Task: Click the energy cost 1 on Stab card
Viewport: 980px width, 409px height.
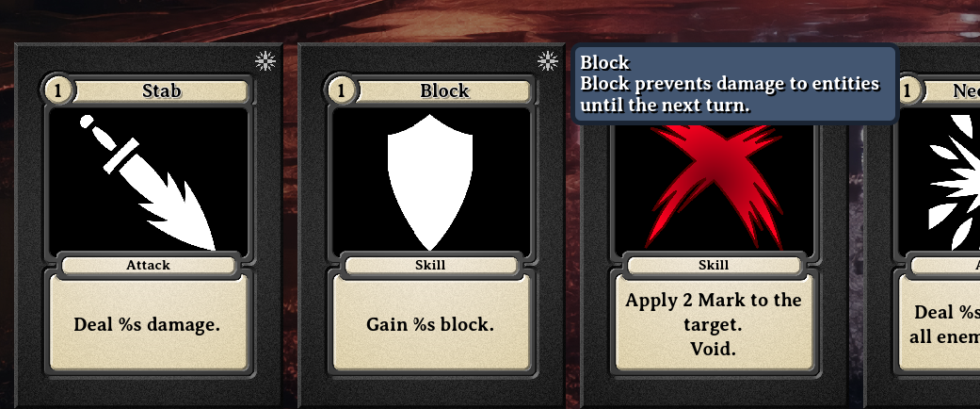Action: coord(58,90)
